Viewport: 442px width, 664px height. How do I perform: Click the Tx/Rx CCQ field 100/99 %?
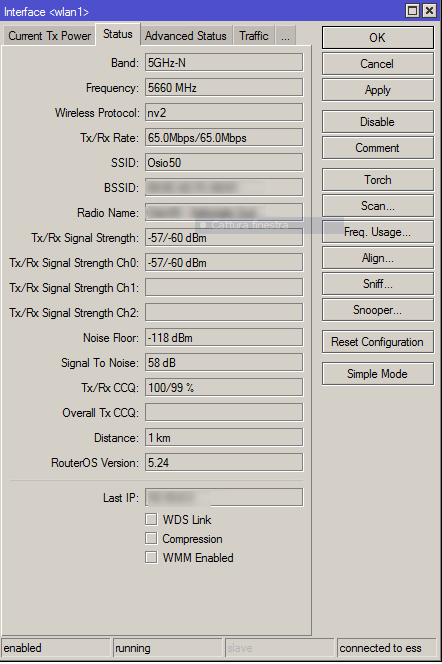pyautogui.click(x=224, y=387)
